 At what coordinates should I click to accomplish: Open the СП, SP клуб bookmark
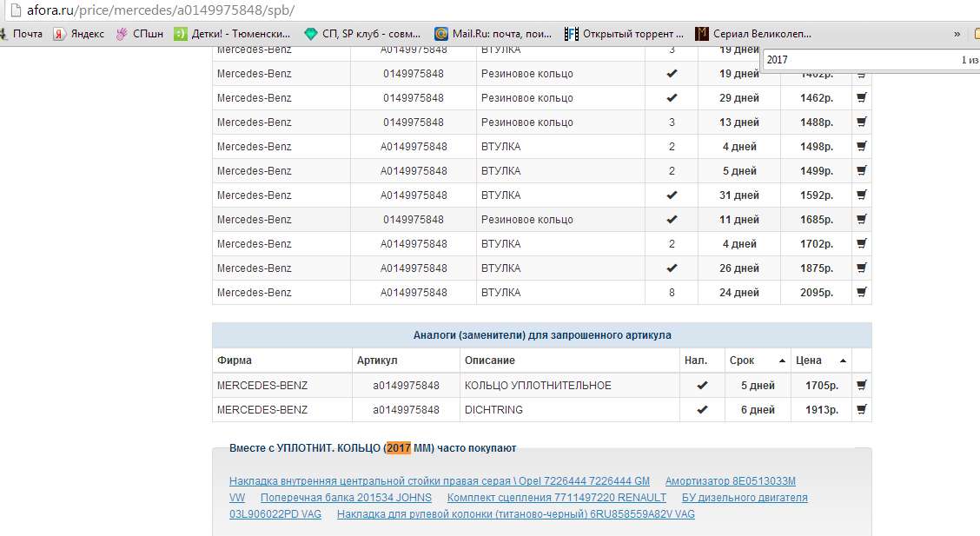(362, 34)
